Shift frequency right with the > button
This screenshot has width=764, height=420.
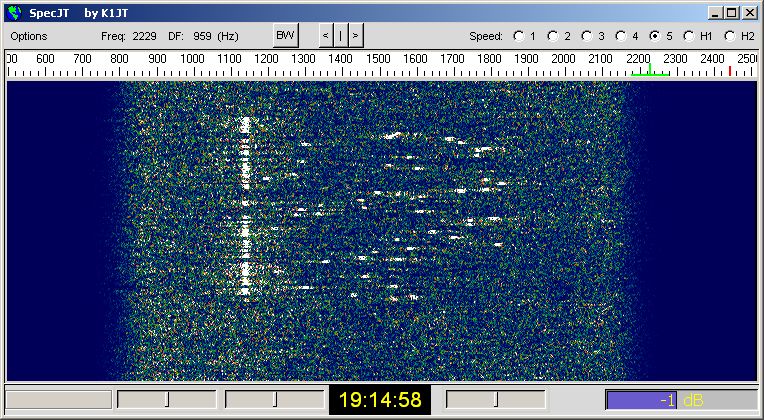tap(356, 36)
